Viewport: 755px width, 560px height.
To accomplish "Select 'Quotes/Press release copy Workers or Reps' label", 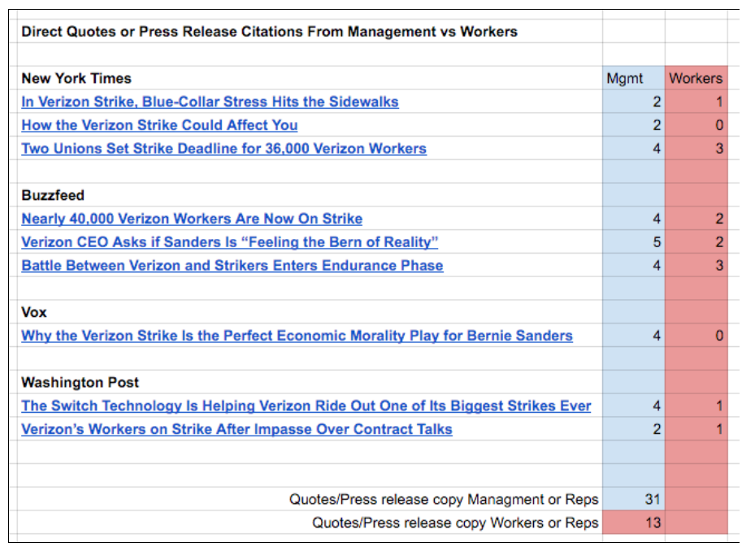I will [455, 523].
